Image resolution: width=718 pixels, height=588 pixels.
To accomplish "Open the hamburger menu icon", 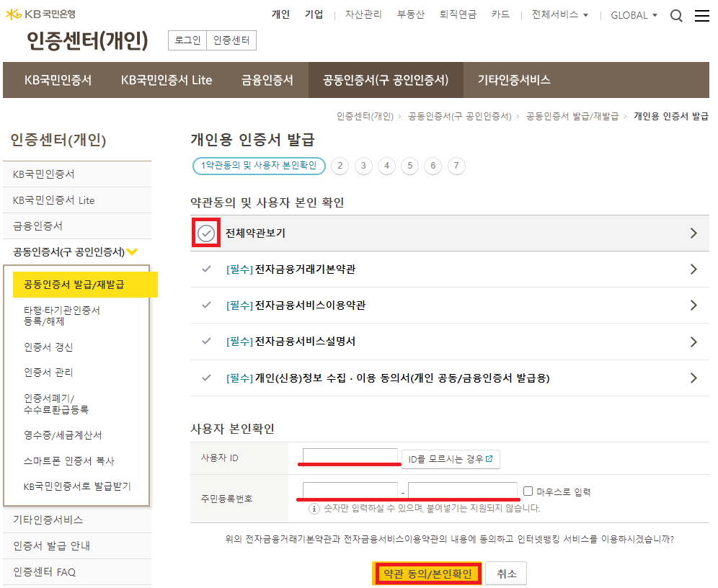I will click(701, 16).
